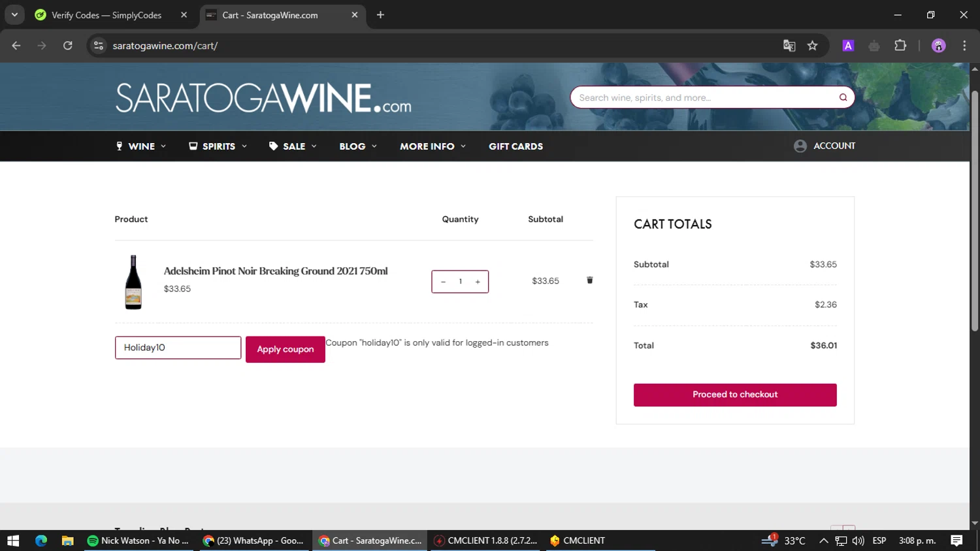Focus the search wine and spirits box
This screenshot has height=551, width=980.
click(x=704, y=97)
